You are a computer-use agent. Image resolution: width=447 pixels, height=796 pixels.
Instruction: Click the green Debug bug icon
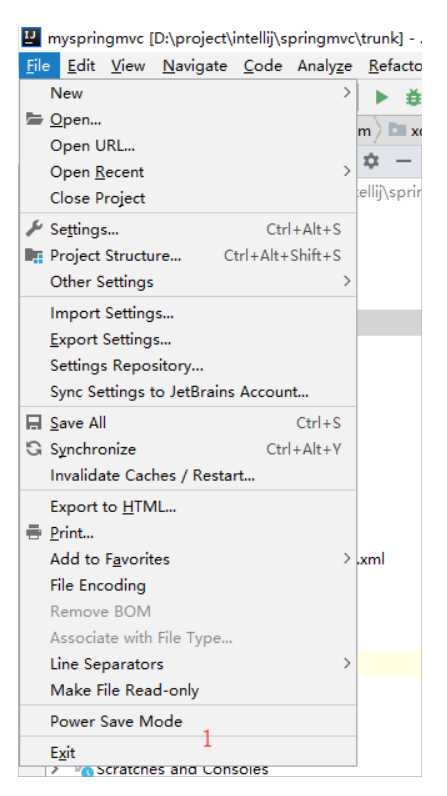[414, 97]
